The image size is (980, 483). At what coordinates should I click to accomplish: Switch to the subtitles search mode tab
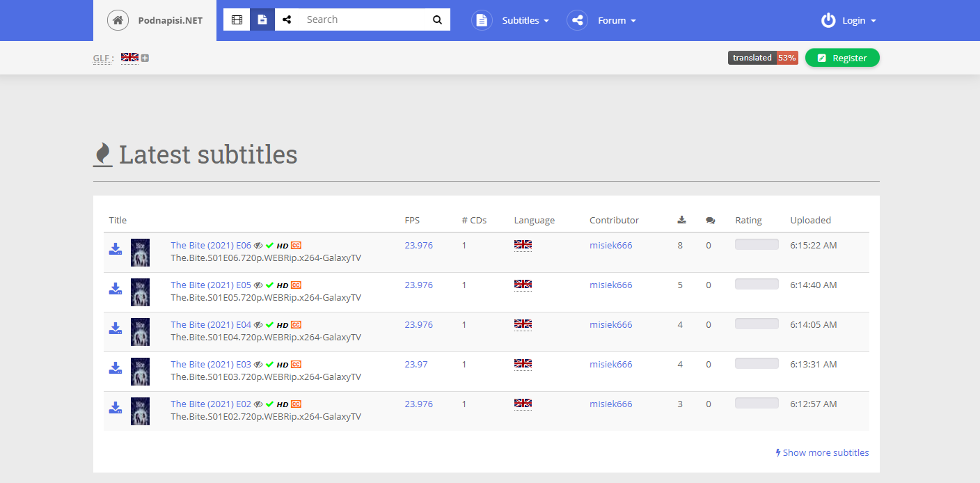262,19
